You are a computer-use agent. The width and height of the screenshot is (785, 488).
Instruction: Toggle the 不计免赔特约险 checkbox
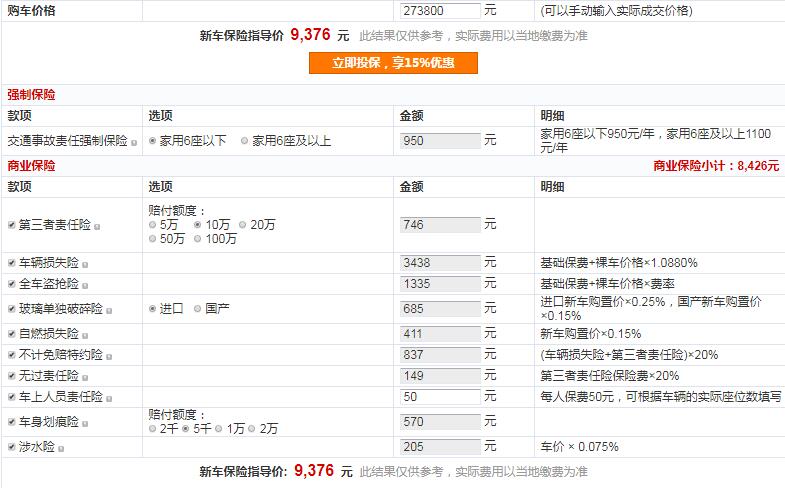coord(12,355)
